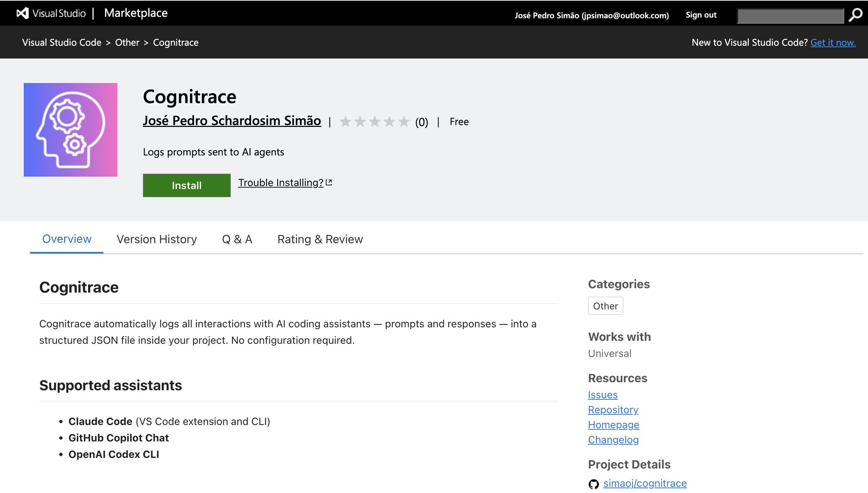This screenshot has width=868, height=493.
Task: Click the Visual Studio logo icon
Action: click(22, 13)
